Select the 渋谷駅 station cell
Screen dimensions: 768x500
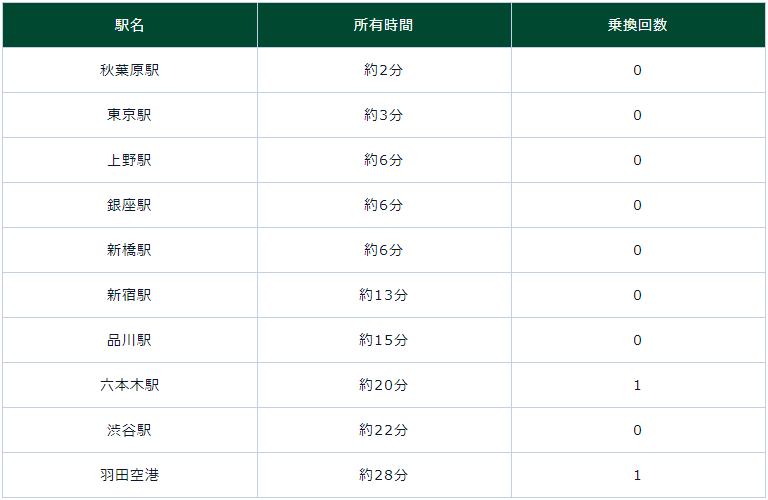point(129,430)
